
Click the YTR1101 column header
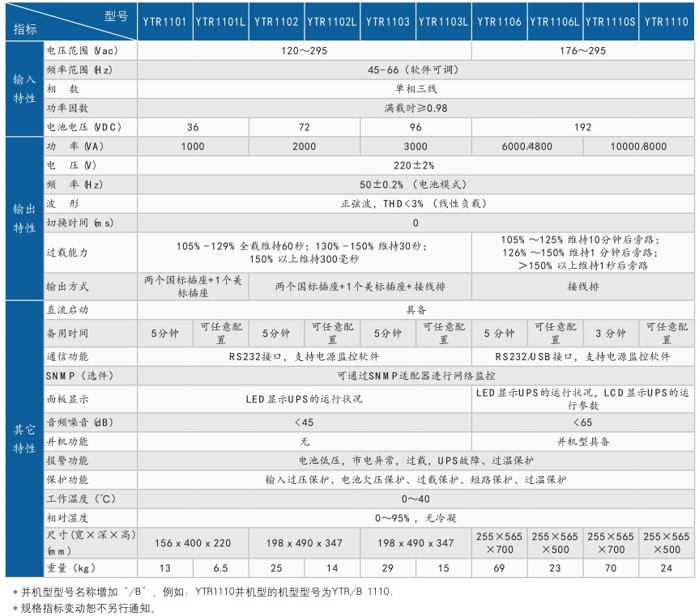tap(165, 21)
